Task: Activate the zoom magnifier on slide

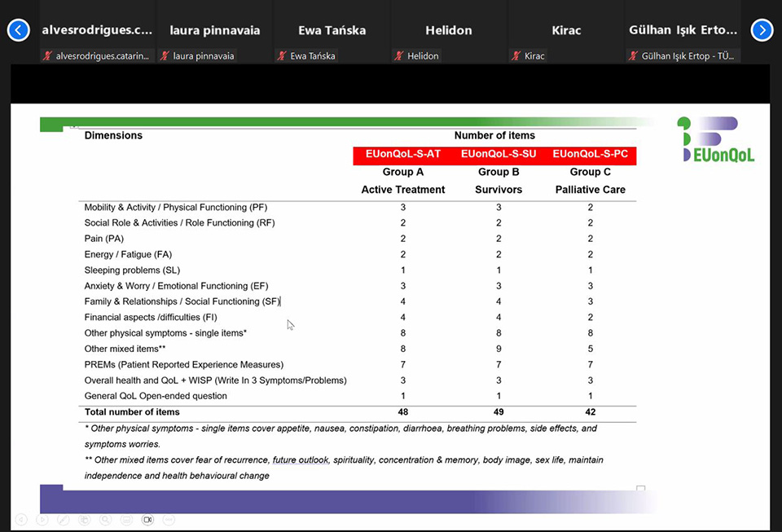Action: point(106,520)
